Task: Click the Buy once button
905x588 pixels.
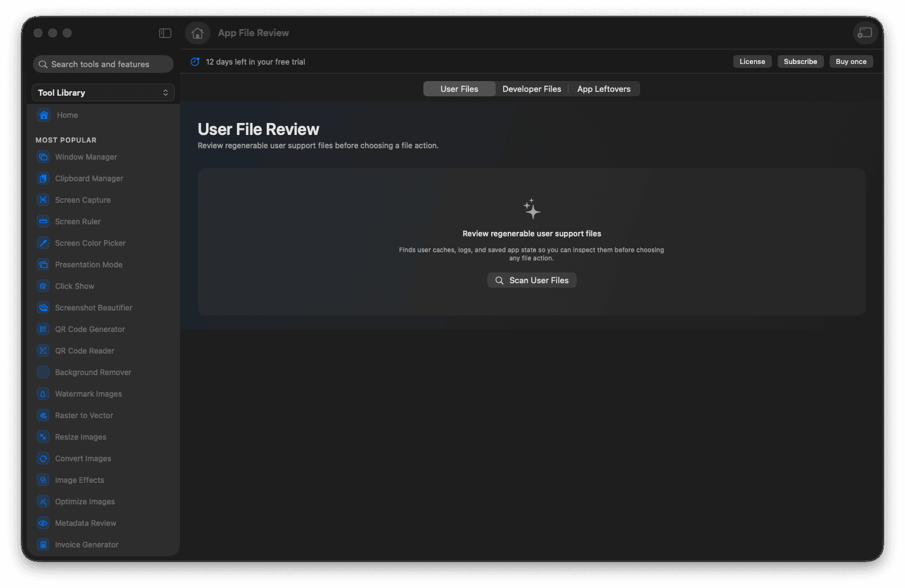Action: (851, 61)
